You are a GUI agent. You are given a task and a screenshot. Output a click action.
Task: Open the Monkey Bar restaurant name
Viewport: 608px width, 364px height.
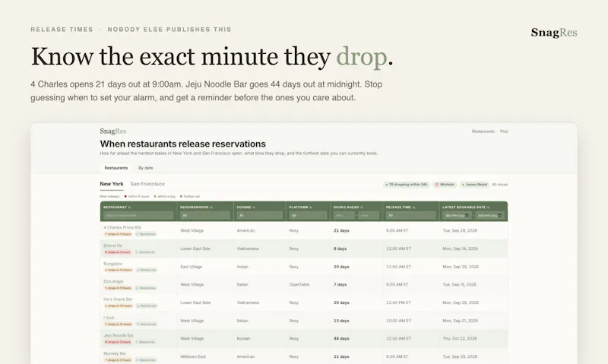click(x=115, y=353)
